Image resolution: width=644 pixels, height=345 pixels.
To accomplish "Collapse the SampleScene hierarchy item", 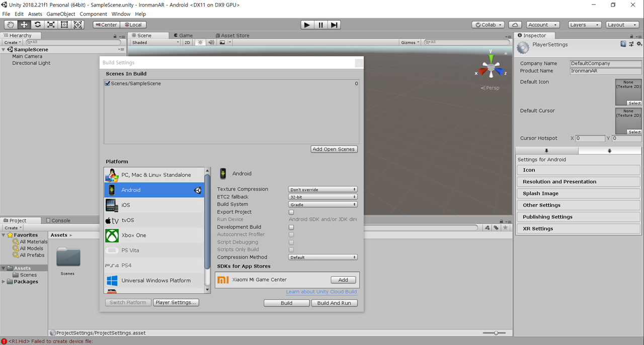I will (4, 50).
